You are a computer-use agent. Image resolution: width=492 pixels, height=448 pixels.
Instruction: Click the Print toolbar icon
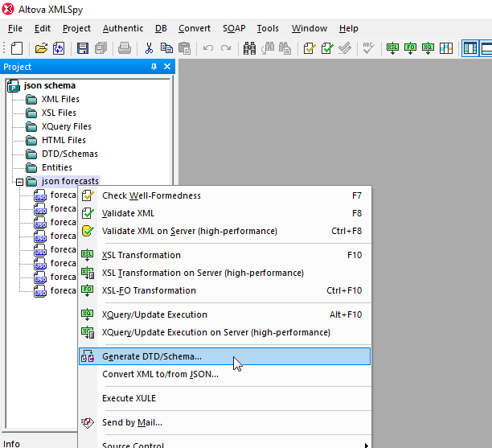tap(125, 48)
